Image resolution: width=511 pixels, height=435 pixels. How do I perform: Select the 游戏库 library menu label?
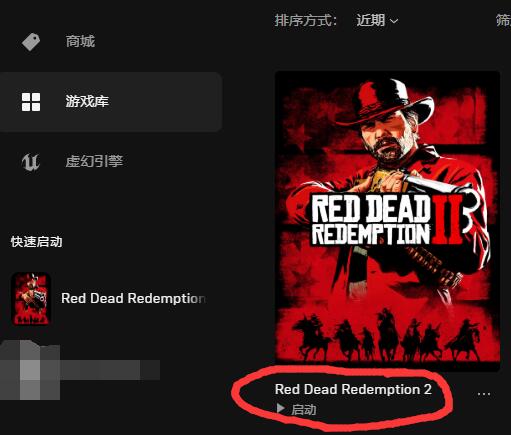click(87, 101)
